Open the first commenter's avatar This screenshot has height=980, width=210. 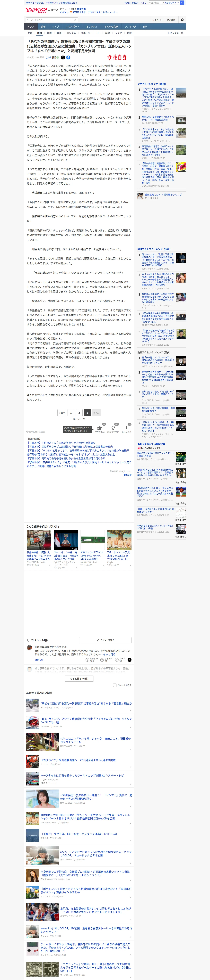(29, 648)
